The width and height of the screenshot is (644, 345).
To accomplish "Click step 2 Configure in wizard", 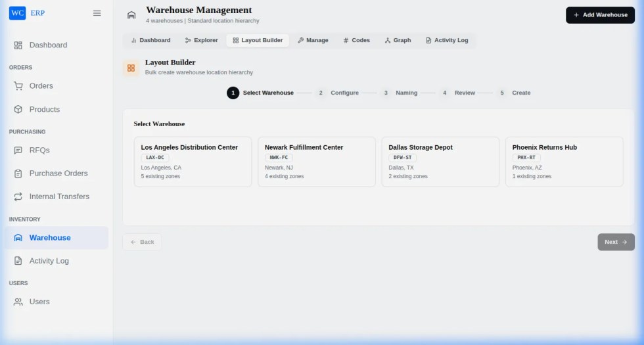I will [338, 93].
